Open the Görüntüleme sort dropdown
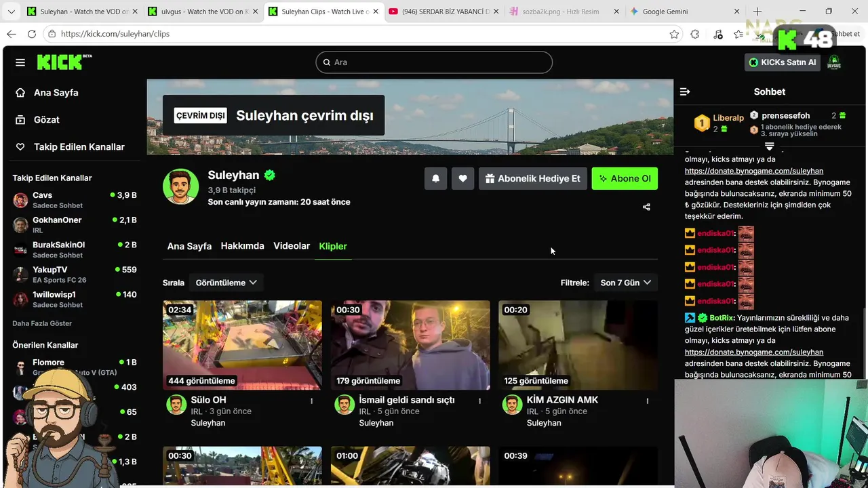 [226, 283]
